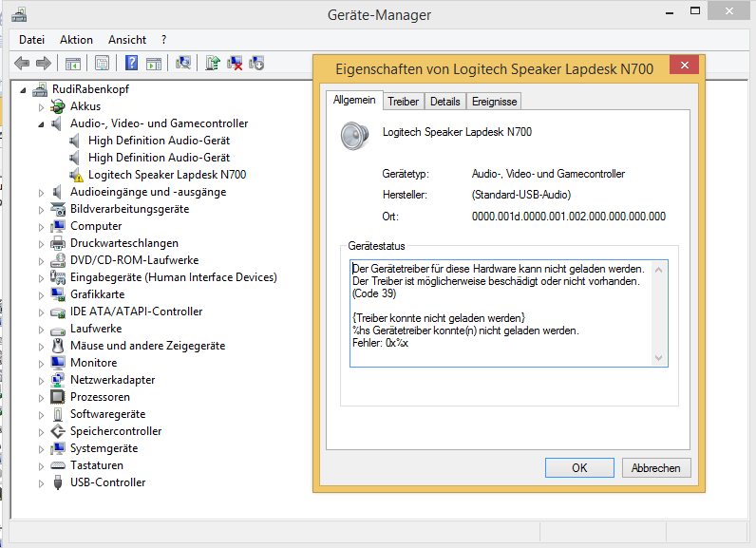Screen dimensions: 756x548
Task: Open the Aktion menu
Action: (76, 40)
